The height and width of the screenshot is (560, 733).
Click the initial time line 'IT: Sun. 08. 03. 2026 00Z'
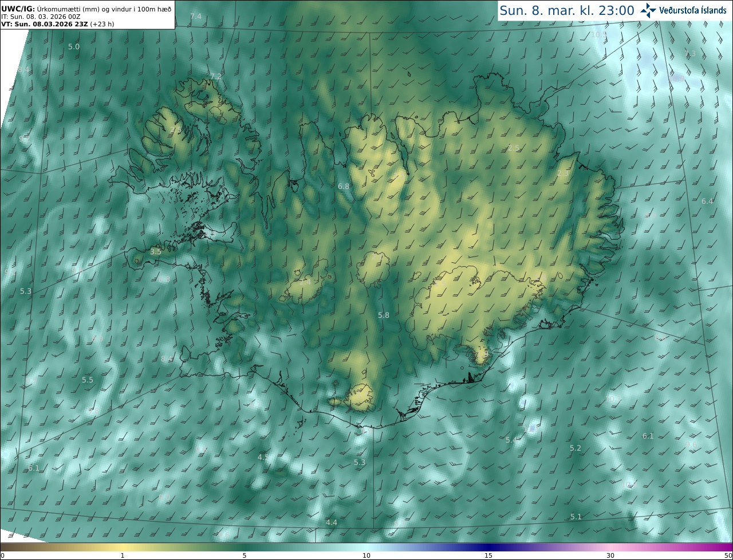point(41,17)
